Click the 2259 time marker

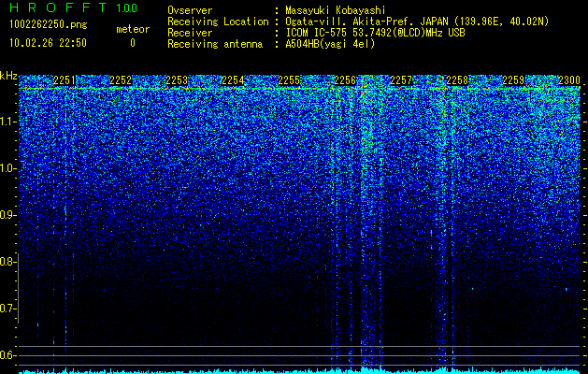click(x=513, y=80)
